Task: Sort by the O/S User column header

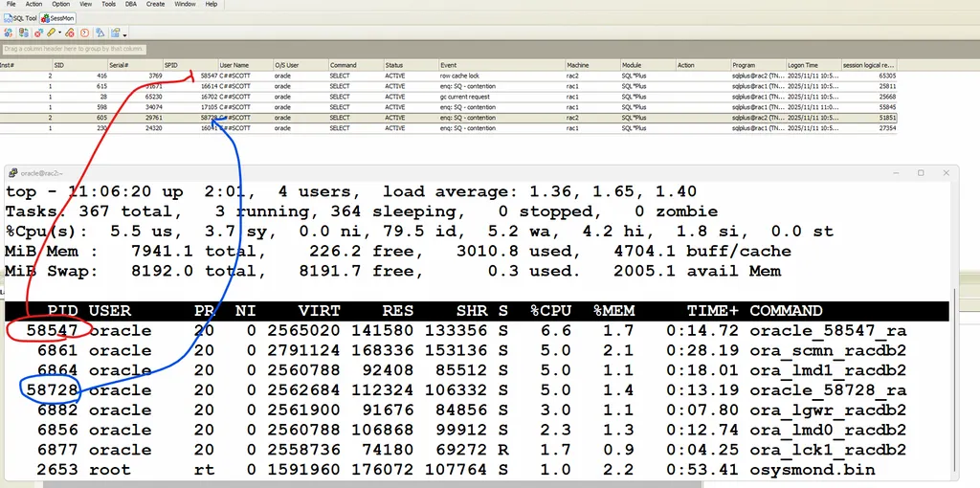Action: click(300, 65)
